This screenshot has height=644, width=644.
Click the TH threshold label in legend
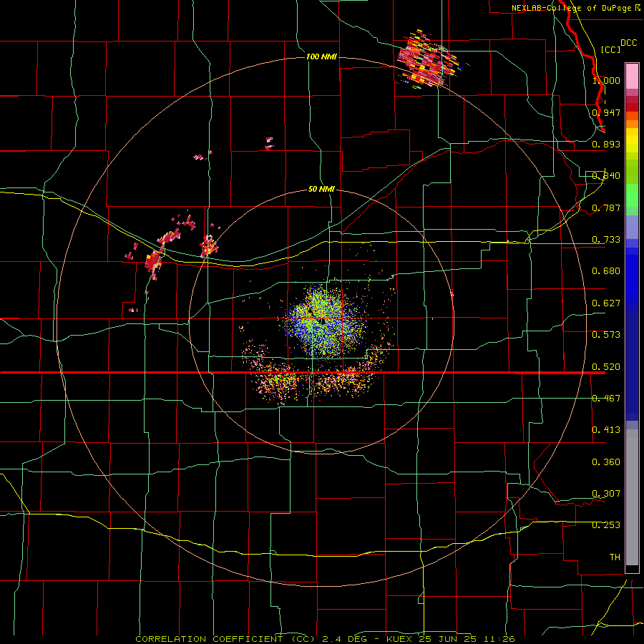coord(615,557)
